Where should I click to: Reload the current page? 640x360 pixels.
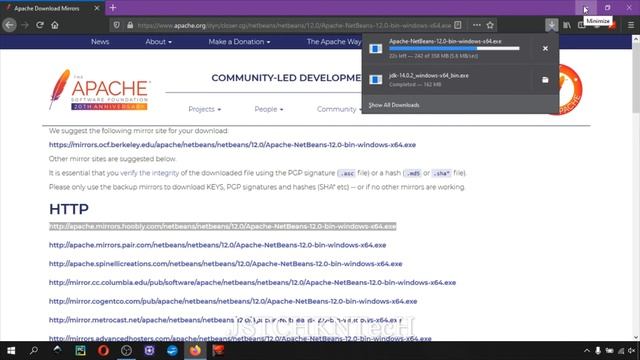40,25
